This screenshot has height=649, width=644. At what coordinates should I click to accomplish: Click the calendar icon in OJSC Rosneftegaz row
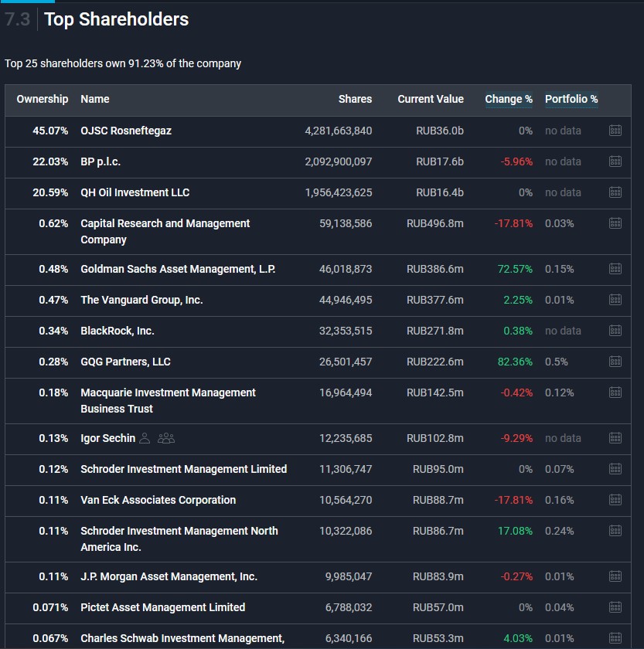(x=615, y=131)
